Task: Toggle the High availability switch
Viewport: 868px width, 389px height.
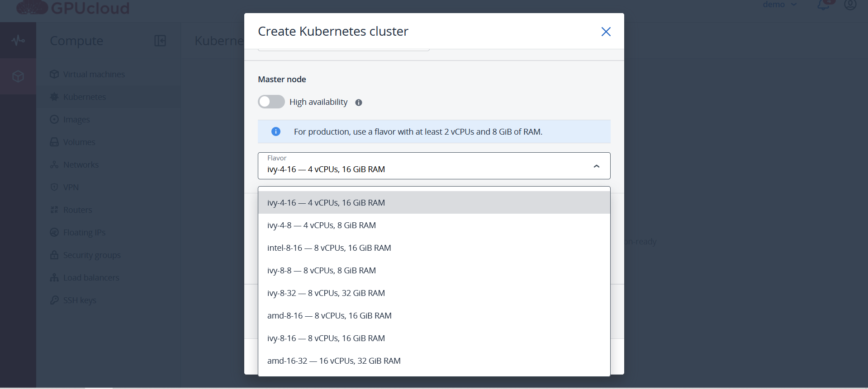Action: coord(271,102)
